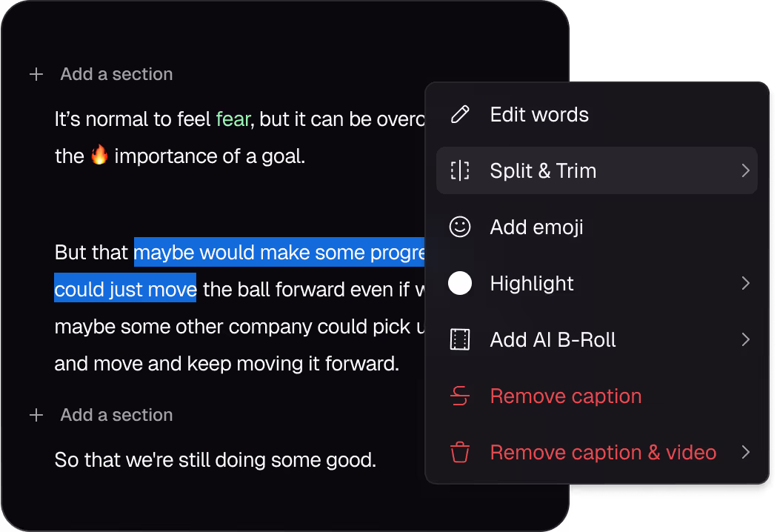The image size is (777, 532).
Task: Click the strikethrough icon next to Remove caption
Action: (460, 396)
